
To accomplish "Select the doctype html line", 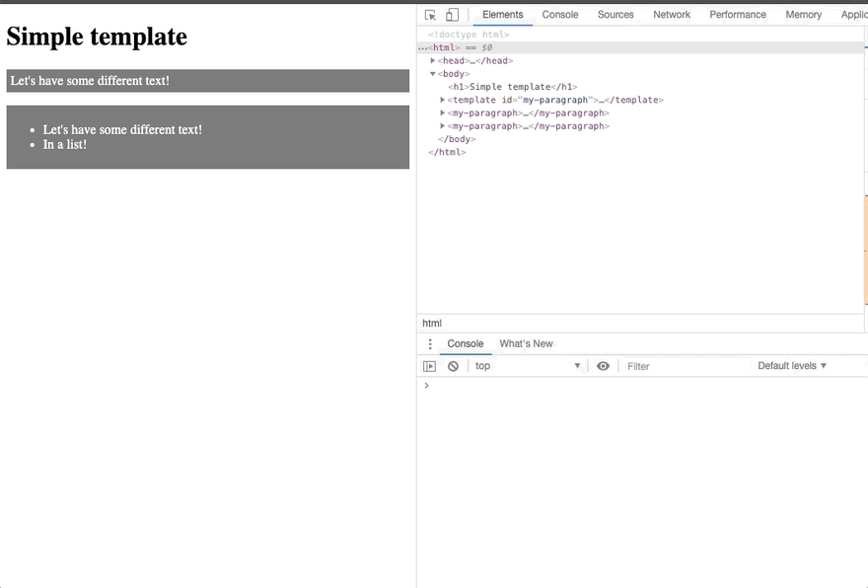I will coord(469,35).
